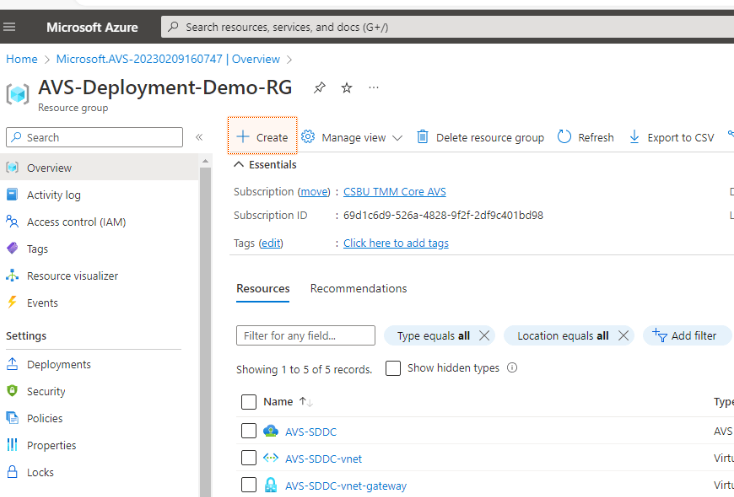Viewport: 734px width, 497px height.
Task: Open the Azure portal hamburger menu
Action: point(9,27)
